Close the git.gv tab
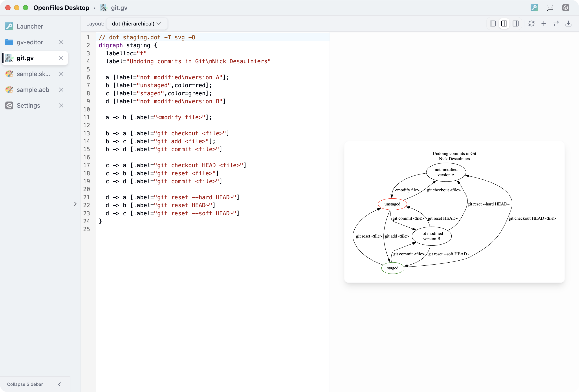 (x=61, y=58)
